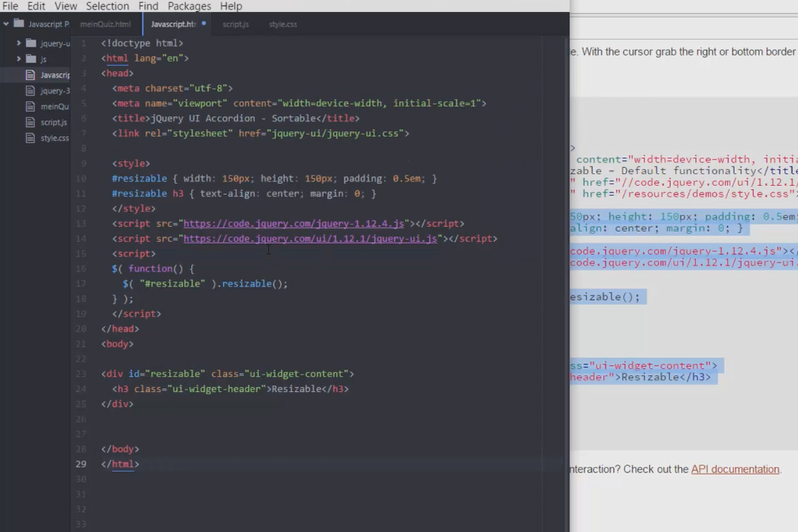
Task: Switch to the style.css tab
Action: tap(283, 24)
